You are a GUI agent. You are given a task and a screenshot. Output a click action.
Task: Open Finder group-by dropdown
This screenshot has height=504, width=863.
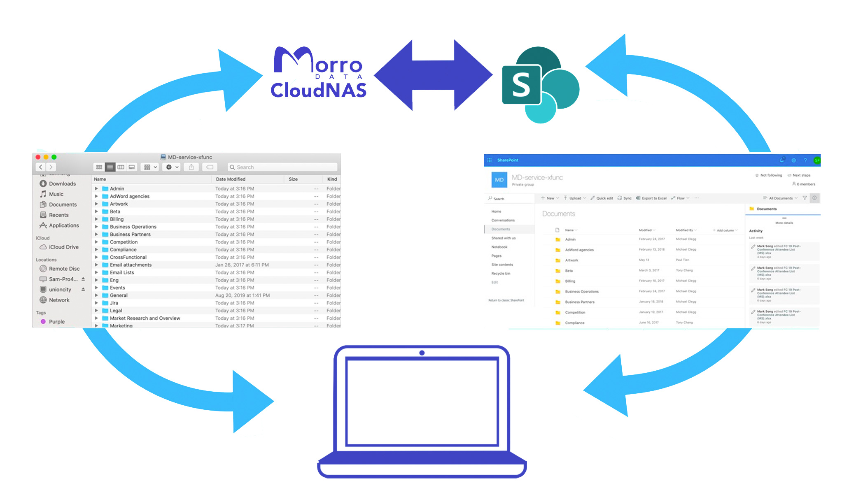[150, 167]
